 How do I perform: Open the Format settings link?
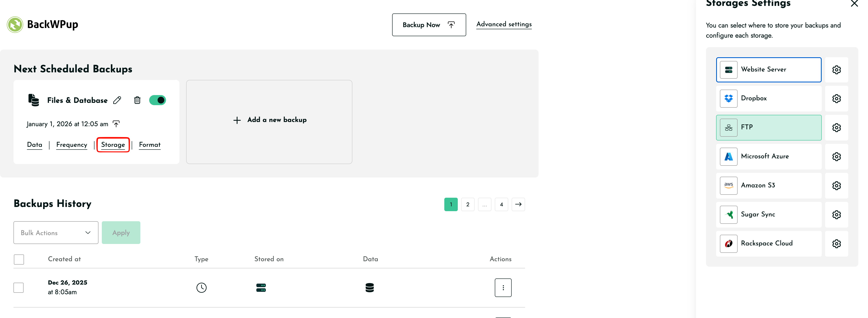pos(150,144)
